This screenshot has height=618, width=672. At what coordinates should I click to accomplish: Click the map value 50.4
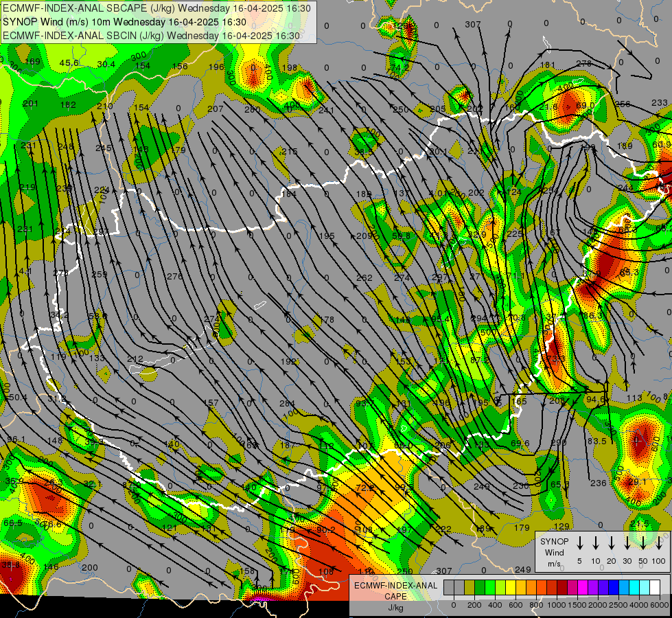point(18,398)
